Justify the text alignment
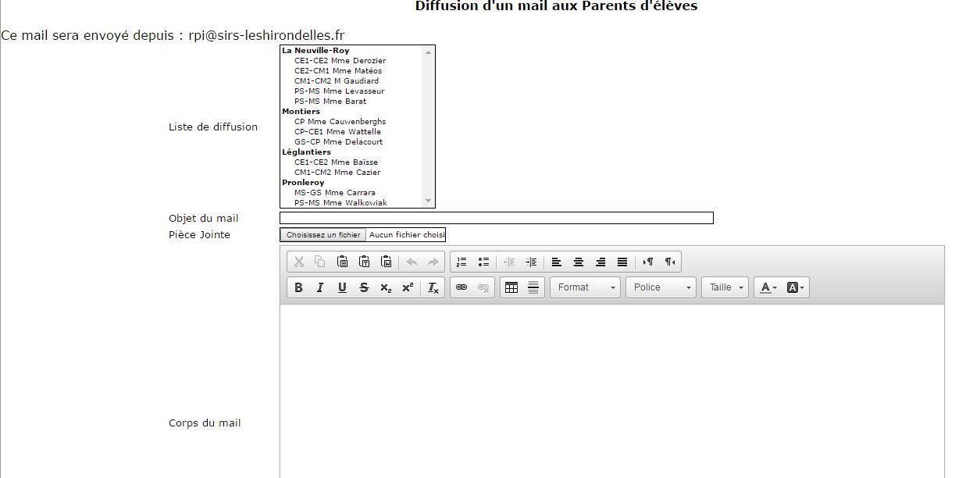The height and width of the screenshot is (478, 980). [622, 262]
